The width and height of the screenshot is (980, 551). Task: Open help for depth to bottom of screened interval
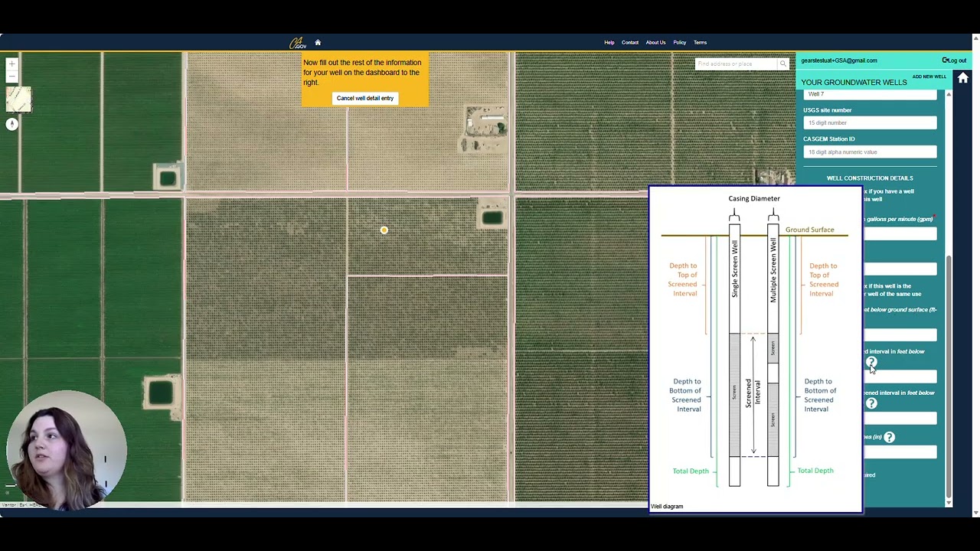click(871, 403)
